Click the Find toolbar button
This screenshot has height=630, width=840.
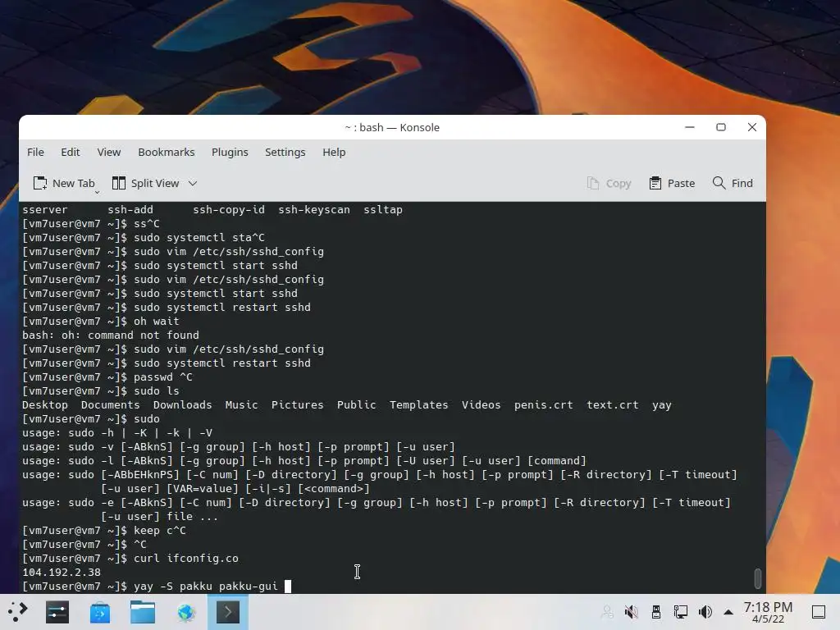click(733, 183)
